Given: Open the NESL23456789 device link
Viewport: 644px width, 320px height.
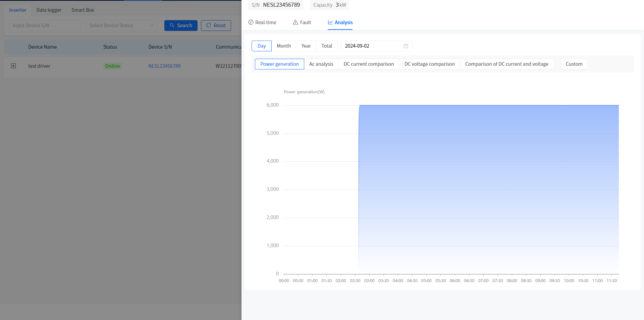Looking at the screenshot, I should click(164, 66).
